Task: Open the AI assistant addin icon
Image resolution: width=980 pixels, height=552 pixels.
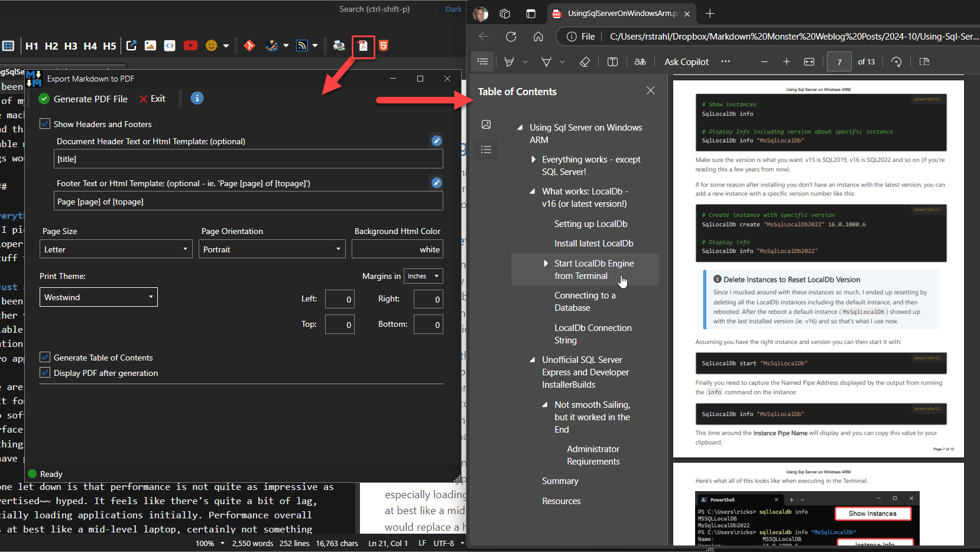Action: click(272, 46)
